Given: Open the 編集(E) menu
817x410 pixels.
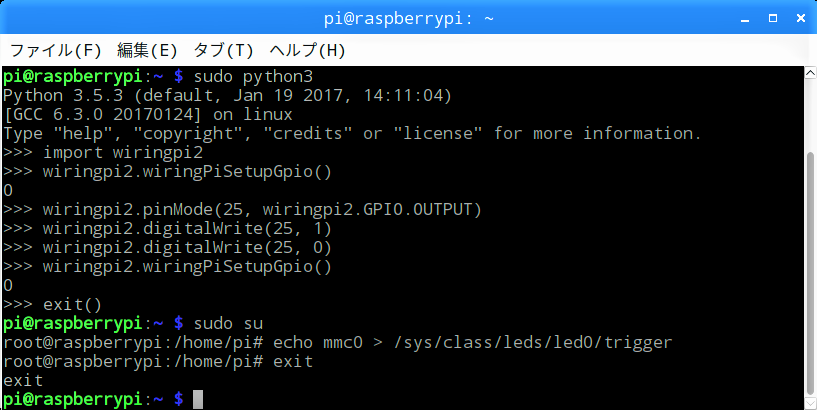Looking at the screenshot, I should coord(147,51).
